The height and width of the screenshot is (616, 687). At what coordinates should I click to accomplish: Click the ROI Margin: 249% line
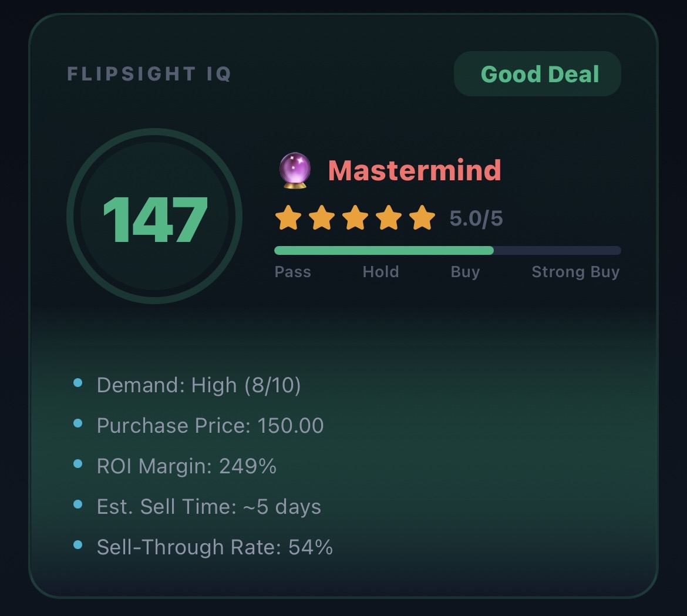187,466
